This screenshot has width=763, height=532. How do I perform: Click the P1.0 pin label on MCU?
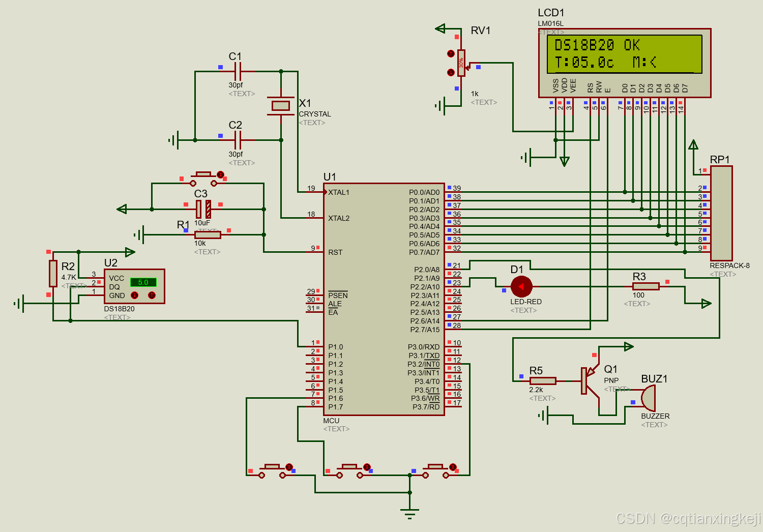[x=336, y=347]
